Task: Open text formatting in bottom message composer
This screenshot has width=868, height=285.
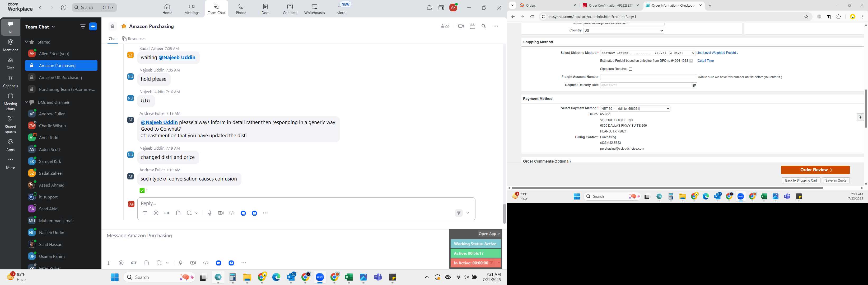Action: pos(109,263)
